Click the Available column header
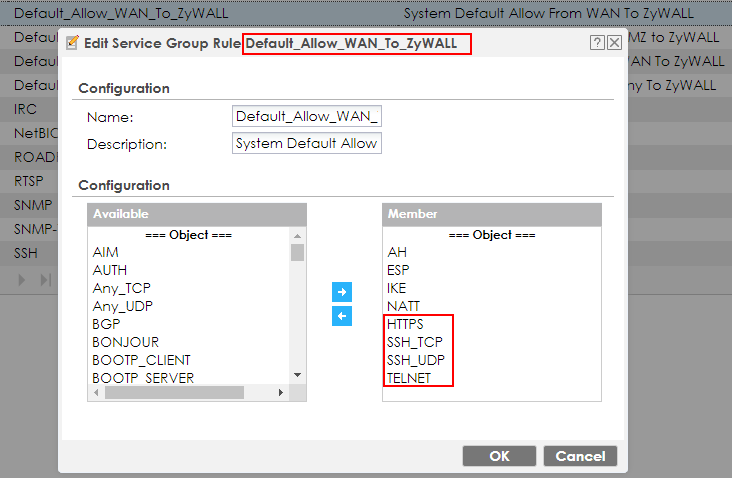732x478 pixels. coord(197,214)
